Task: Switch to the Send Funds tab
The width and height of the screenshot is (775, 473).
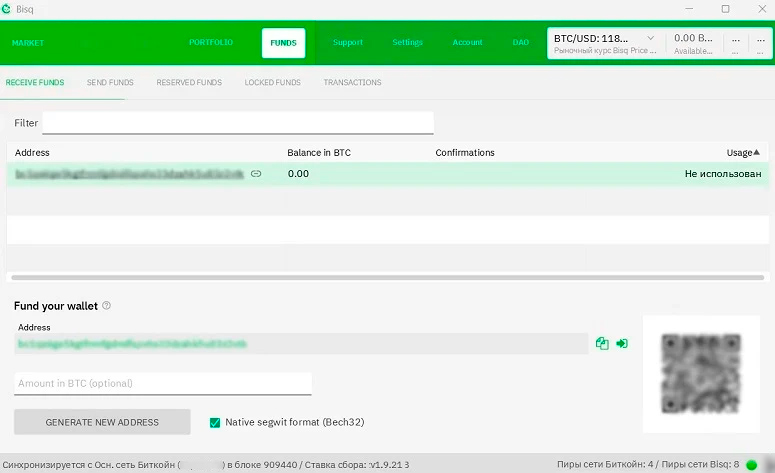Action: [x=110, y=82]
